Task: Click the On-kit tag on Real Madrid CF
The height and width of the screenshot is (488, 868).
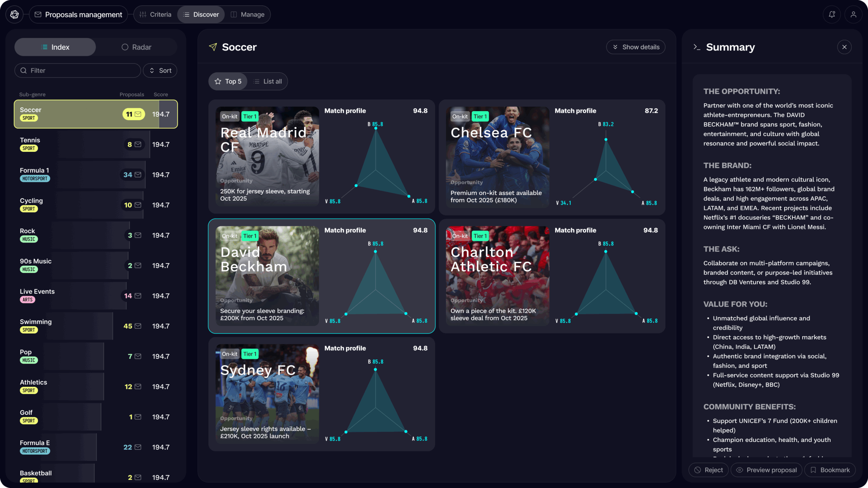Action: point(230,116)
